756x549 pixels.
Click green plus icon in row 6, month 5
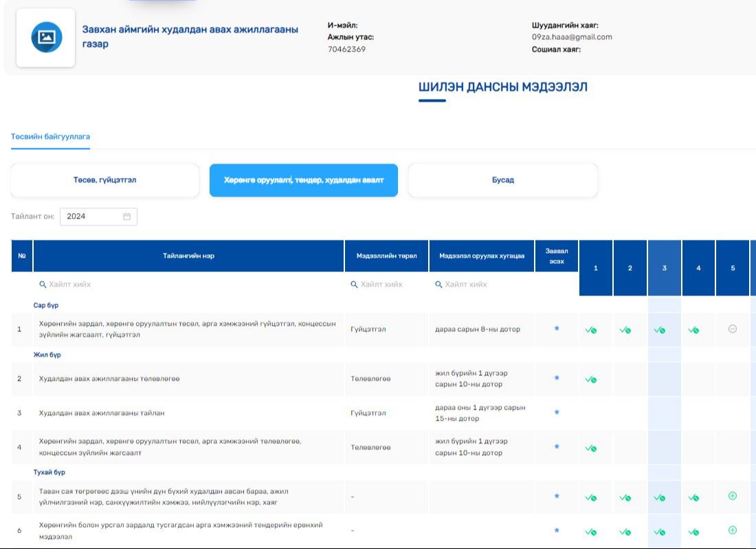point(732,530)
